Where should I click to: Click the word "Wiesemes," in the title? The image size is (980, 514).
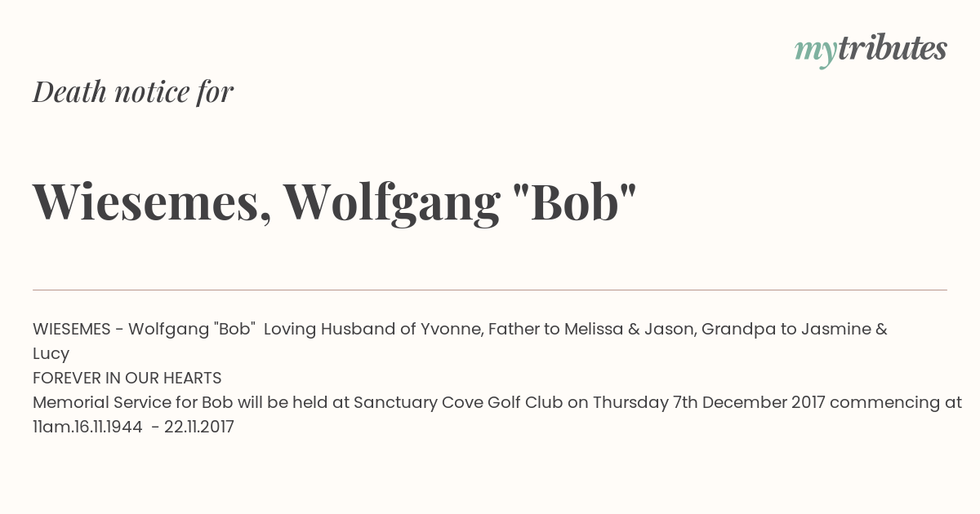click(152, 201)
